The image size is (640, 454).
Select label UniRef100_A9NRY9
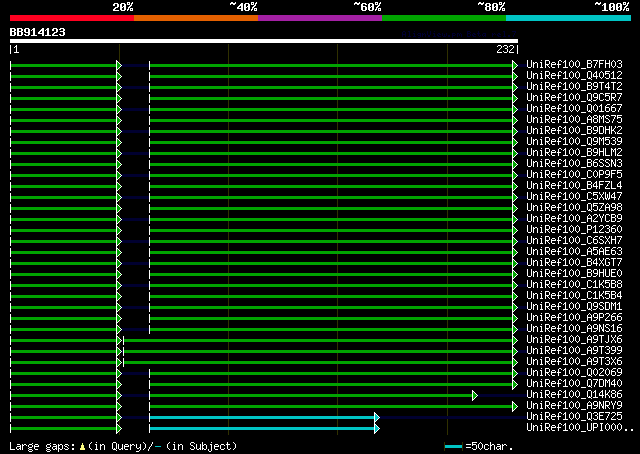click(574, 406)
